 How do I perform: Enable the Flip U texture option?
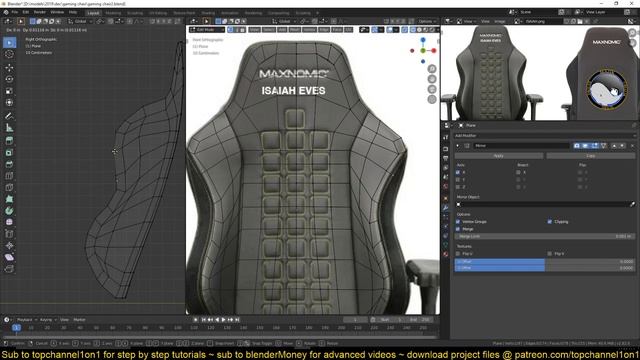tap(458, 254)
